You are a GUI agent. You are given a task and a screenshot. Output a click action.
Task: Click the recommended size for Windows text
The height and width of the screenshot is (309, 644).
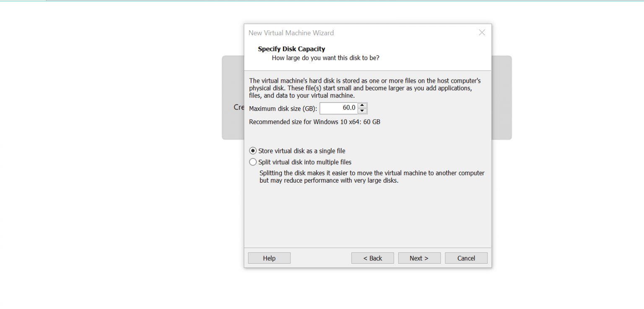pos(314,122)
